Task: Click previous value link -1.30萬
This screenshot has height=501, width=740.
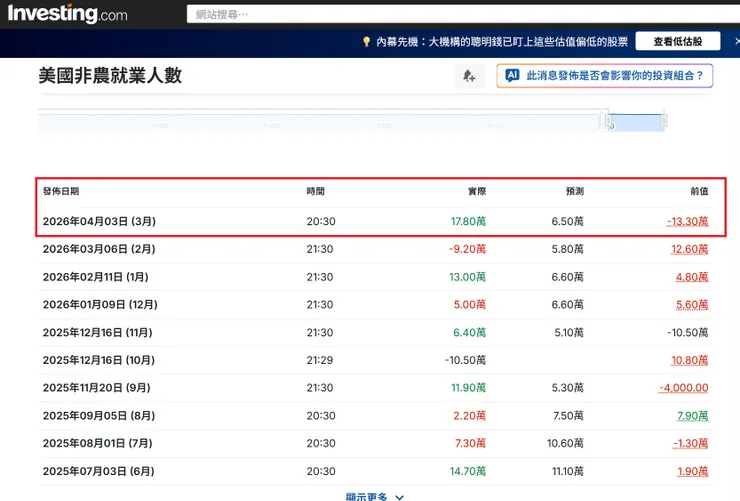Action: click(691, 443)
